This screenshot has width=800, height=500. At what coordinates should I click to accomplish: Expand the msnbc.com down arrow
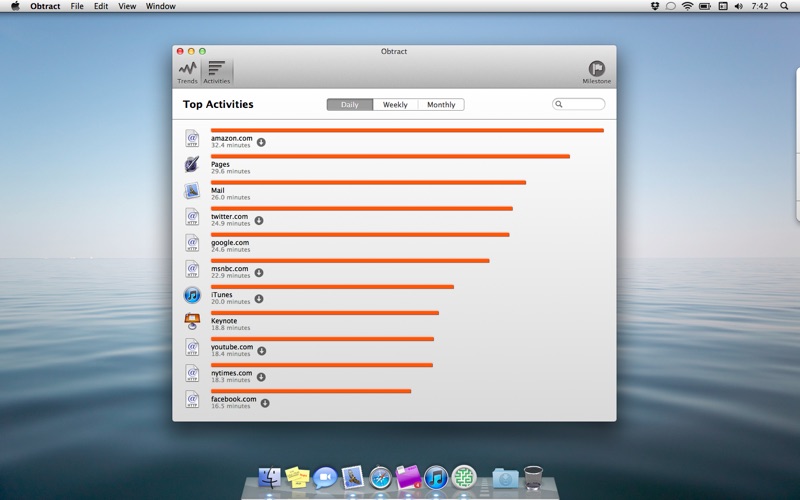[259, 272]
